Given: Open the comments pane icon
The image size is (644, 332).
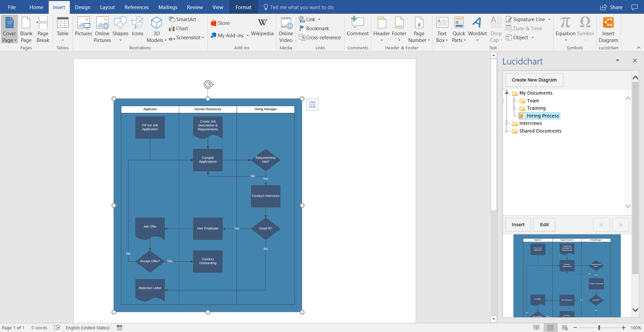Looking at the screenshot, I should pos(635,7).
